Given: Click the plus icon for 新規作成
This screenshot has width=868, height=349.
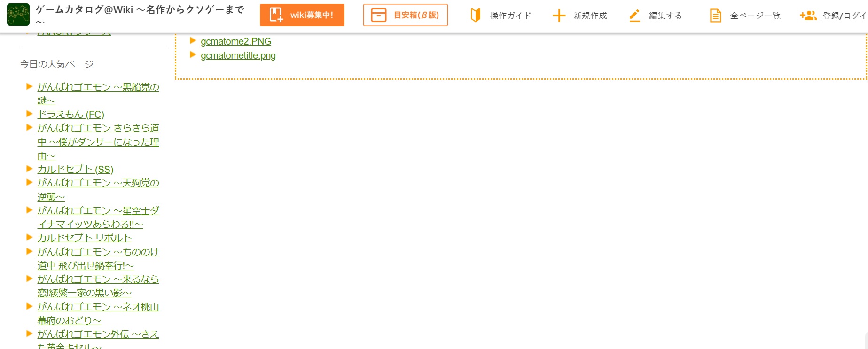Looking at the screenshot, I should tap(559, 16).
